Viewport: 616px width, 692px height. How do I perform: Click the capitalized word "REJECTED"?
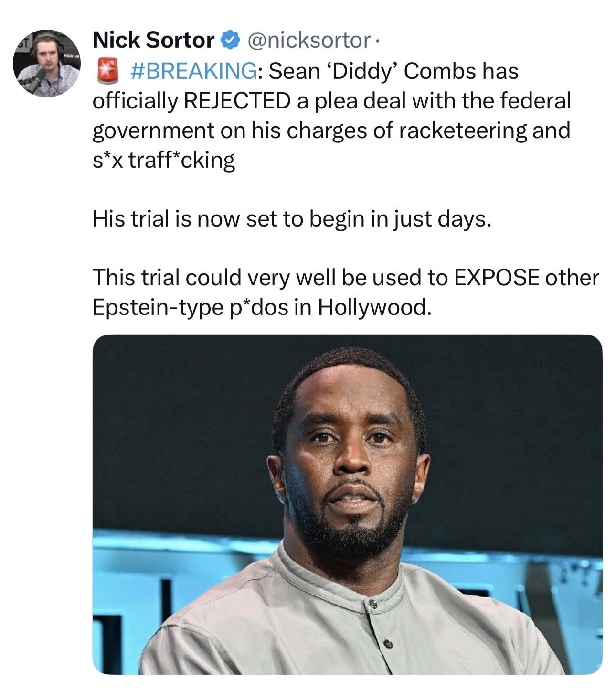coord(237,101)
